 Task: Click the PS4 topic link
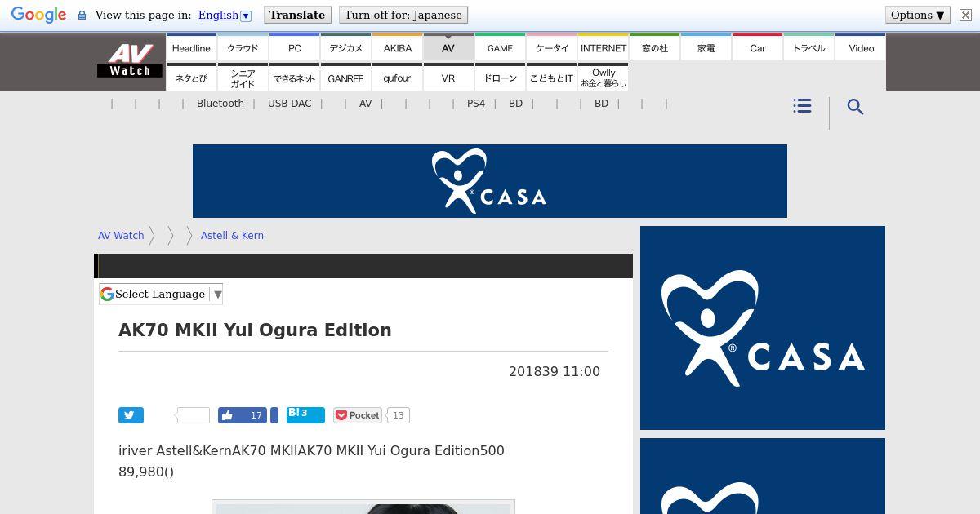coord(476,104)
